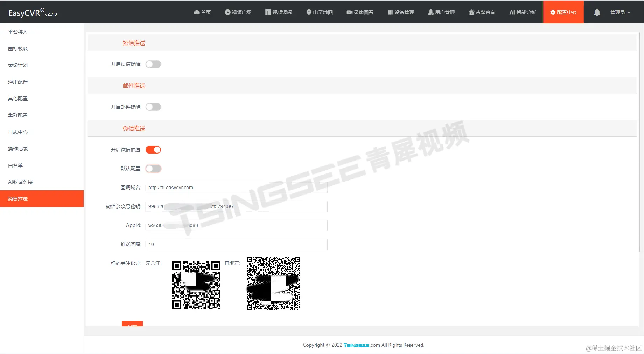Click the 视频调阅 grid icon

268,12
